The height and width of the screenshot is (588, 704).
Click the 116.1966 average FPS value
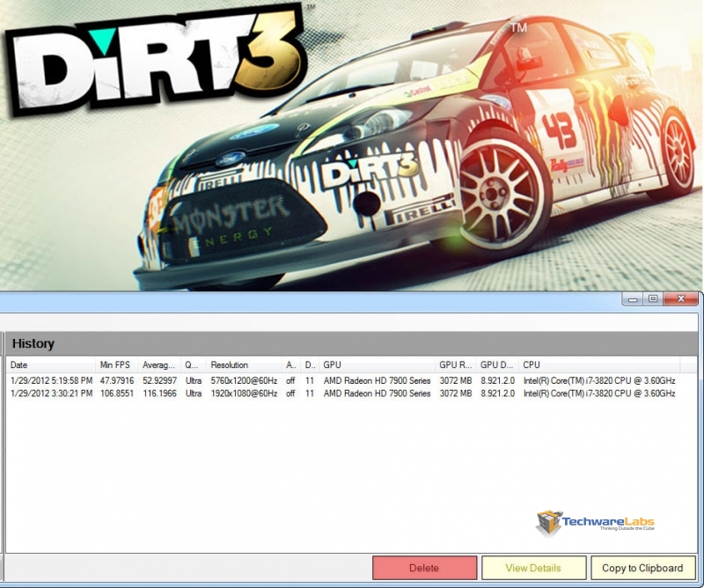160,393
